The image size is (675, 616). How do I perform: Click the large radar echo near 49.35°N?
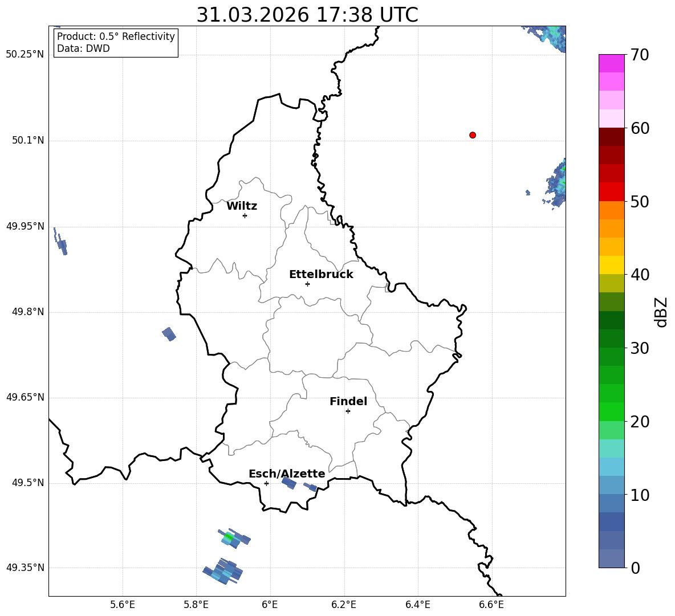223,571
